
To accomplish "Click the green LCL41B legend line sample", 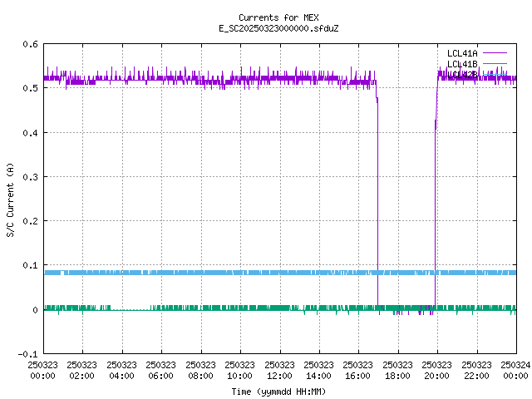I will point(495,63).
